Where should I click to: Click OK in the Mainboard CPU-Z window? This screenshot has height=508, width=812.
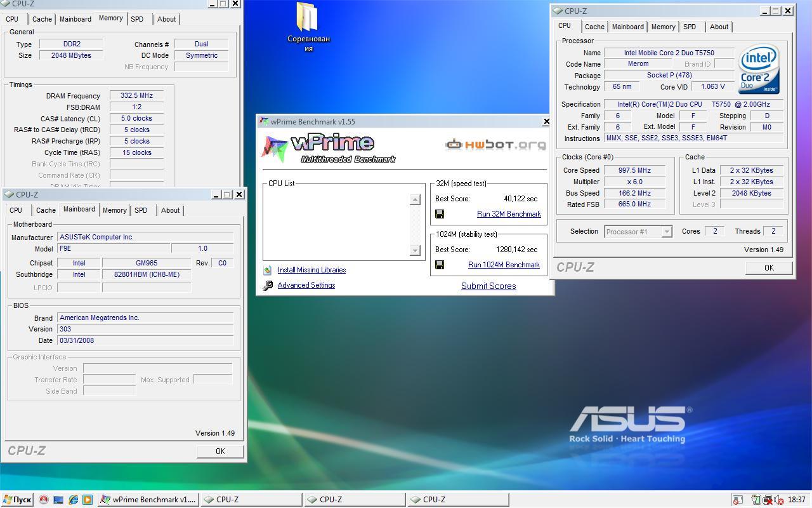[x=220, y=451]
